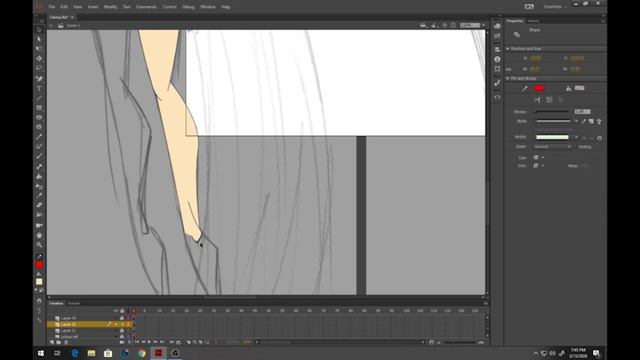Select the Lasso tool
This screenshot has width=640, height=360.
click(x=39, y=68)
